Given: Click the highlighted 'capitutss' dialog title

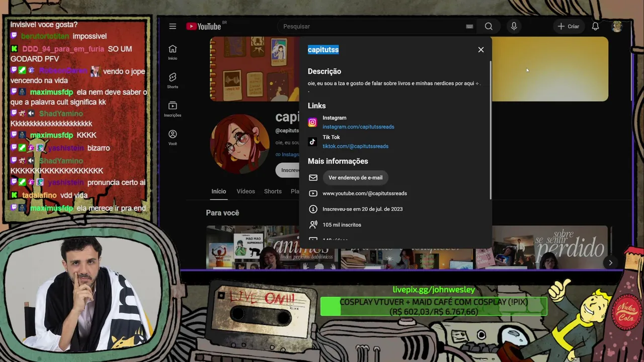Looking at the screenshot, I should (x=323, y=50).
